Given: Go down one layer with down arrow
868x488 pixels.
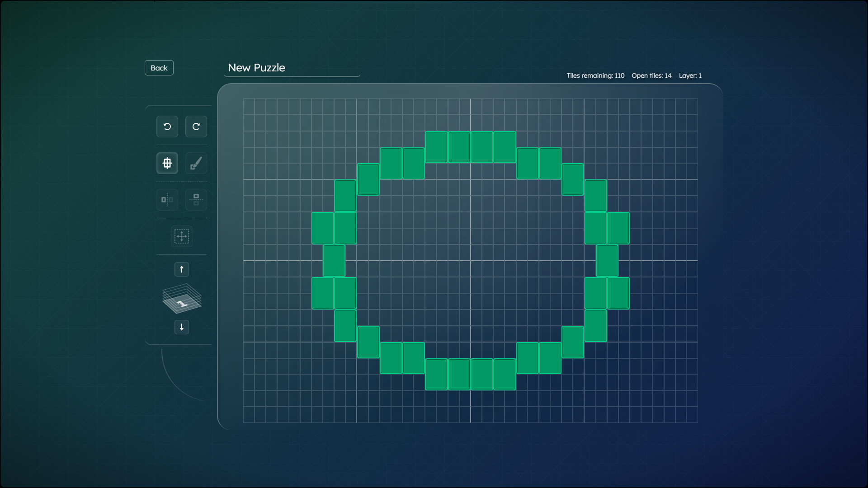Looking at the screenshot, I should pos(182,327).
